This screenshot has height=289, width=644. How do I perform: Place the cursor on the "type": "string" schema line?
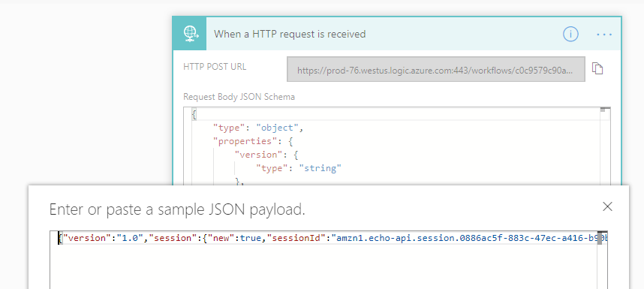299,168
